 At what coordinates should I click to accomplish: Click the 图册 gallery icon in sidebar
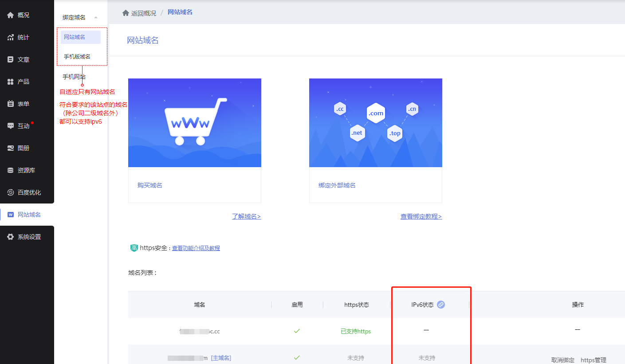coord(11,148)
